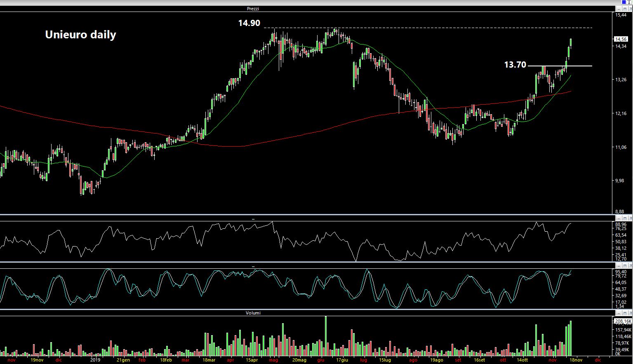This screenshot has width=633, height=364.
Task: Minimize the Volumi pane
Action: point(619,313)
